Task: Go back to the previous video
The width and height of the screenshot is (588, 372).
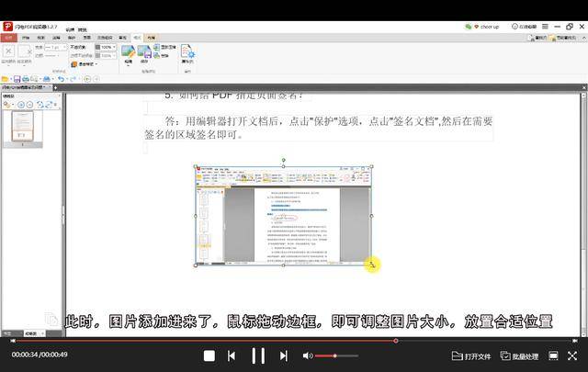Action: pos(232,355)
